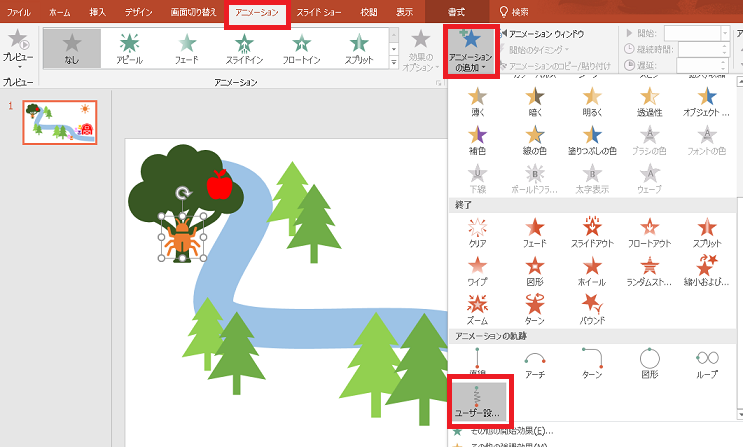Click the 継続時間 duration field

point(703,49)
